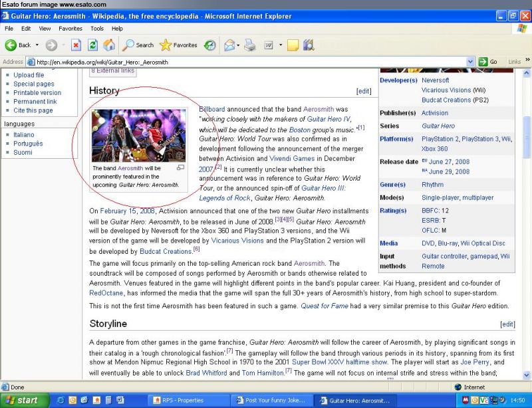Viewport: 532px width, 408px height.
Task: Enlarge the Aerosmith thumbnail caption icon
Action: tap(180, 167)
